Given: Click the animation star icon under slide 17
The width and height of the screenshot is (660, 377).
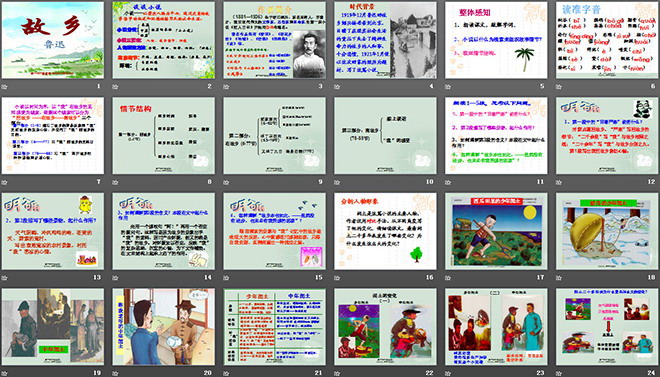Looking at the screenshot, I should [x=448, y=278].
